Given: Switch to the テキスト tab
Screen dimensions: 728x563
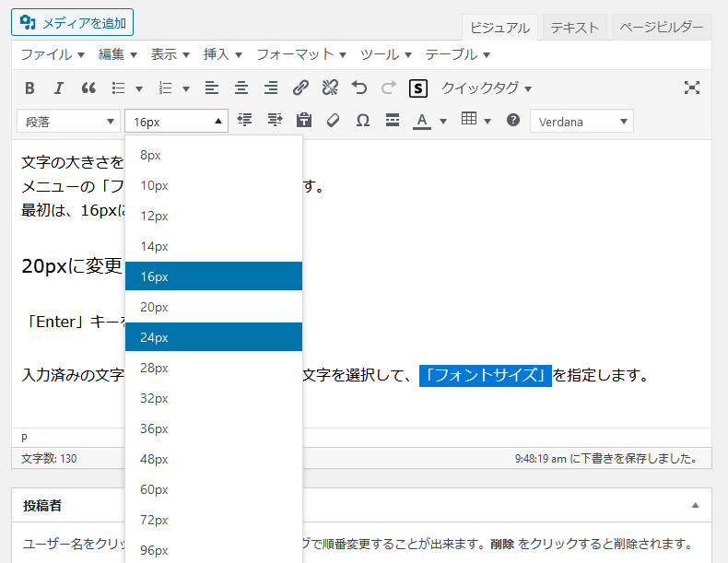Looking at the screenshot, I should click(575, 28).
